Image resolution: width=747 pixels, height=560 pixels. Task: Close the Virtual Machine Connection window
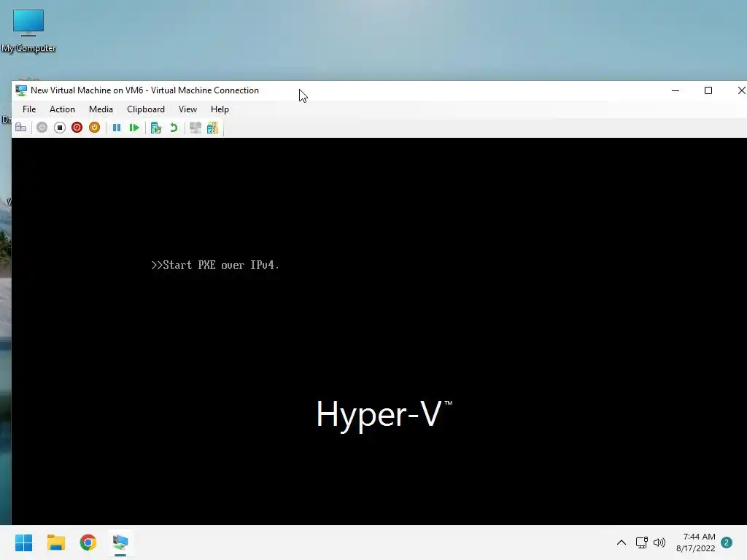click(x=741, y=90)
